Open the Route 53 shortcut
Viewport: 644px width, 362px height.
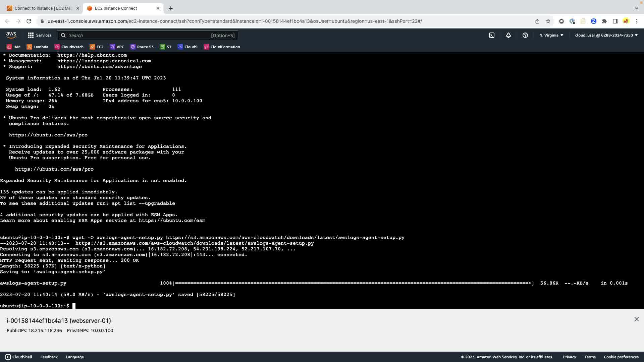pos(142,47)
